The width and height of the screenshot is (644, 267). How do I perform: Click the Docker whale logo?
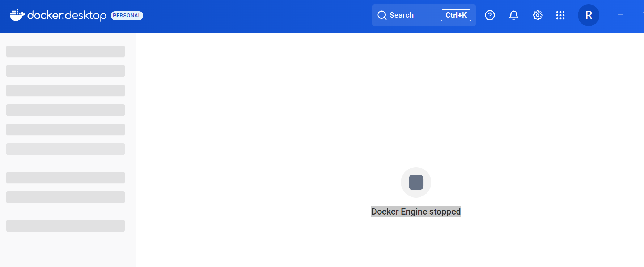17,15
